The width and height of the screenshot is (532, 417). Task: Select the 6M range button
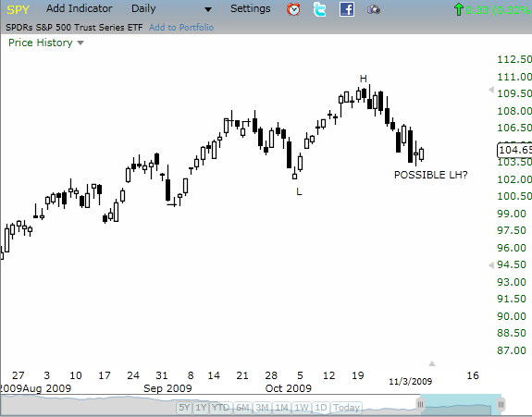click(x=242, y=407)
